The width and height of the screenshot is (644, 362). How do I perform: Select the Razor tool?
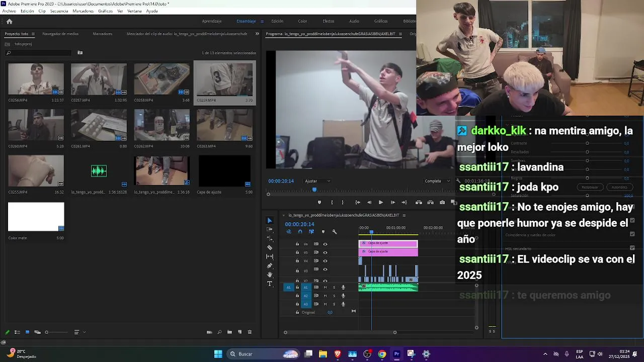[x=270, y=247]
